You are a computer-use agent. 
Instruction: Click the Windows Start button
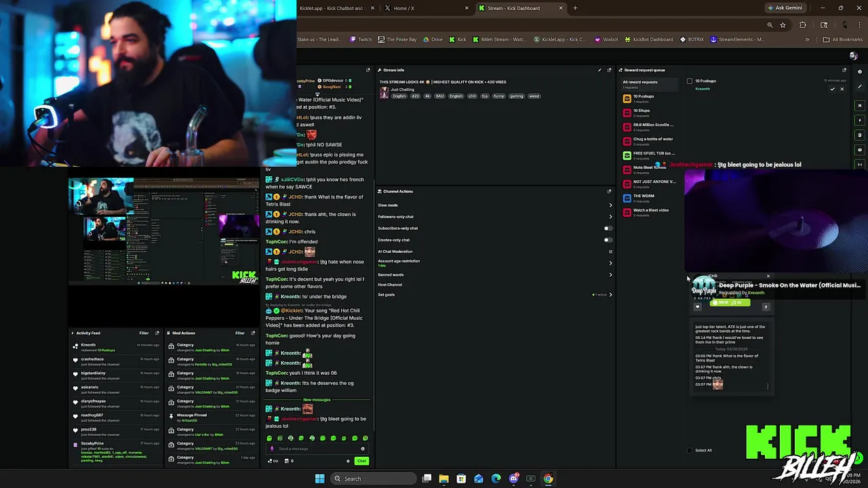coord(319,479)
